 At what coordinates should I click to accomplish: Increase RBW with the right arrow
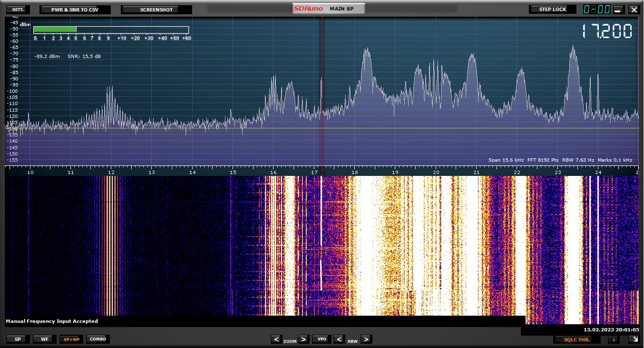pyautogui.click(x=366, y=339)
